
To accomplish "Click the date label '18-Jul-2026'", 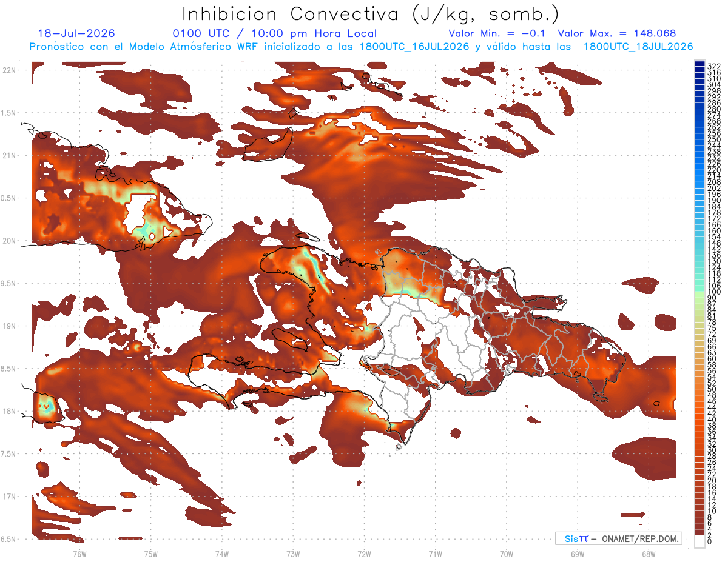I will 76,33.
